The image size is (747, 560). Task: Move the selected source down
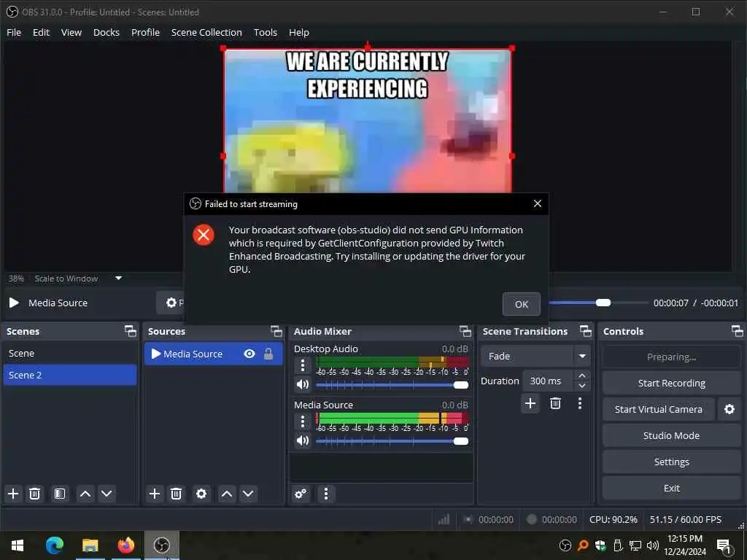click(x=248, y=494)
